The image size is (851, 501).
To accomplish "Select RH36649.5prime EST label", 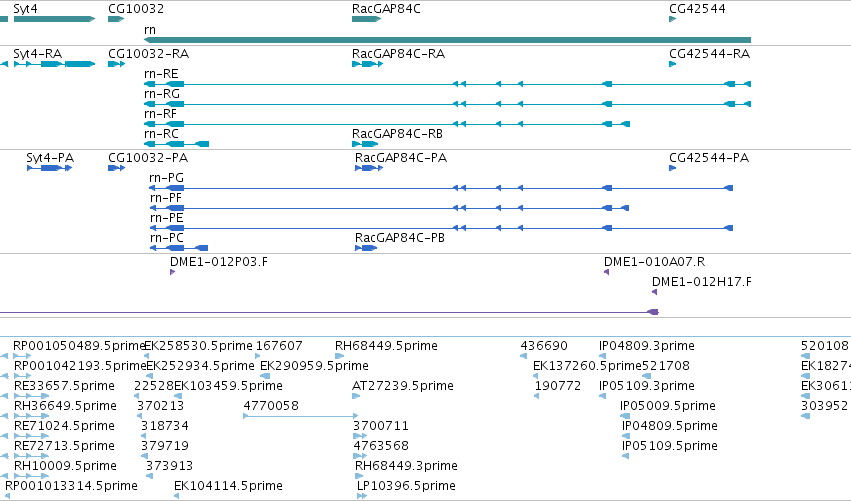I will click(x=65, y=407).
